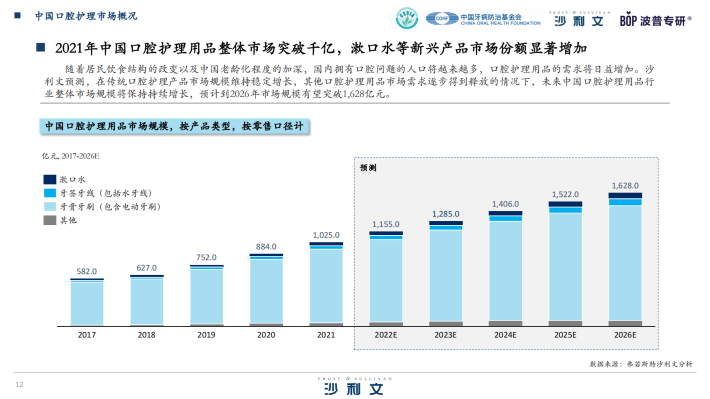Click the blue square bullet beside the headline
Viewport: 710px width, 399px height.
(41, 47)
